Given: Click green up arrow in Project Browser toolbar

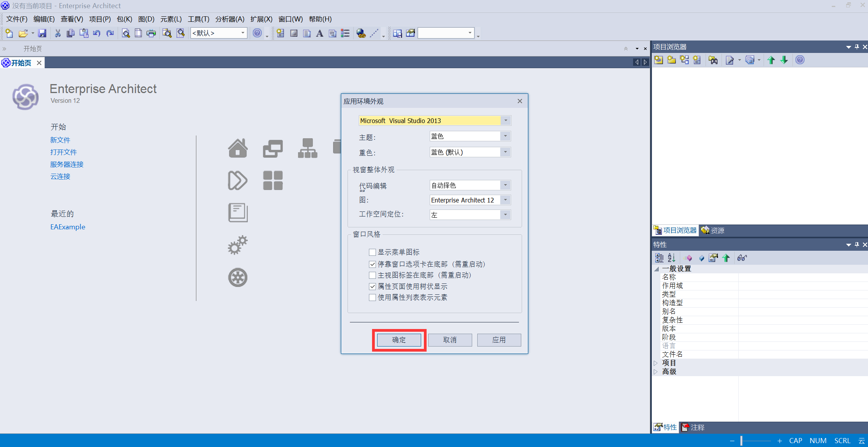Looking at the screenshot, I should pos(771,60).
